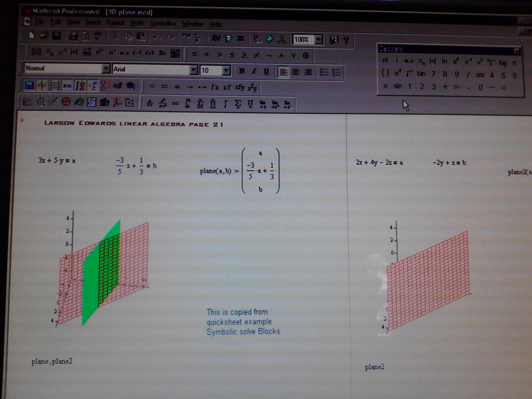Open the Calculator toolbar palette icon

[x=29, y=85]
